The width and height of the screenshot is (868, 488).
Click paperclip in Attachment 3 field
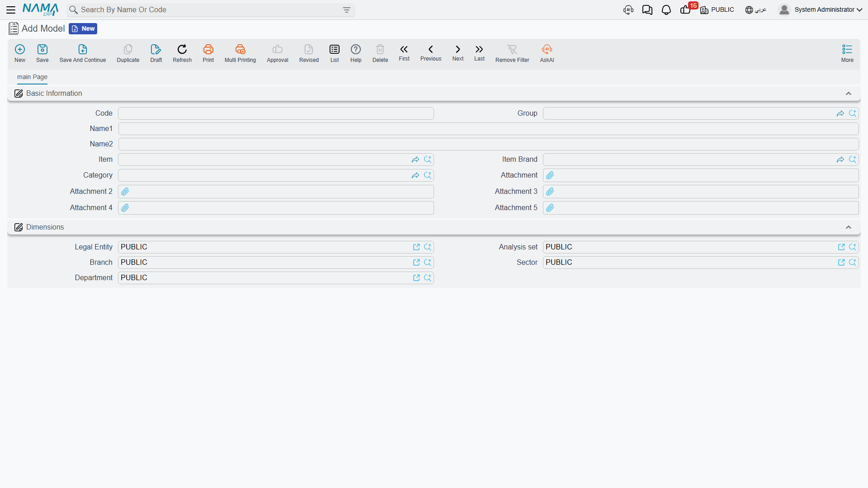pos(550,192)
